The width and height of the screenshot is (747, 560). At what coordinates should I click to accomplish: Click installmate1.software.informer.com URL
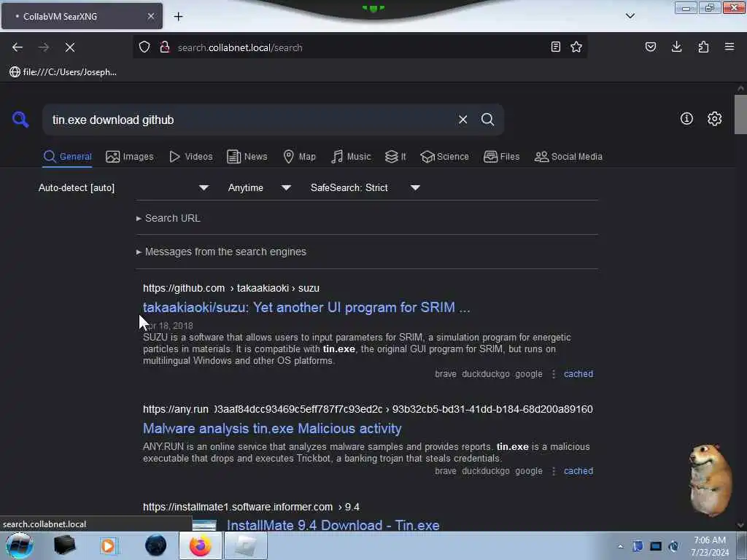(x=251, y=507)
